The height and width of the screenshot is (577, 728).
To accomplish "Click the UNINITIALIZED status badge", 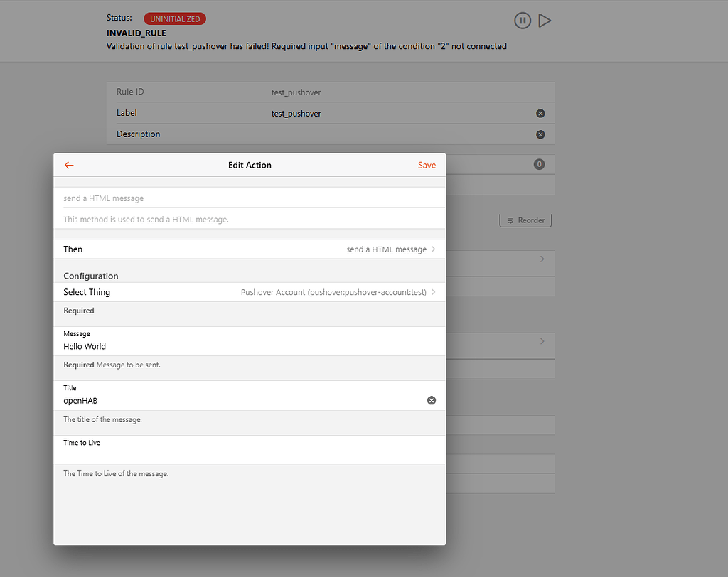I will [174, 18].
